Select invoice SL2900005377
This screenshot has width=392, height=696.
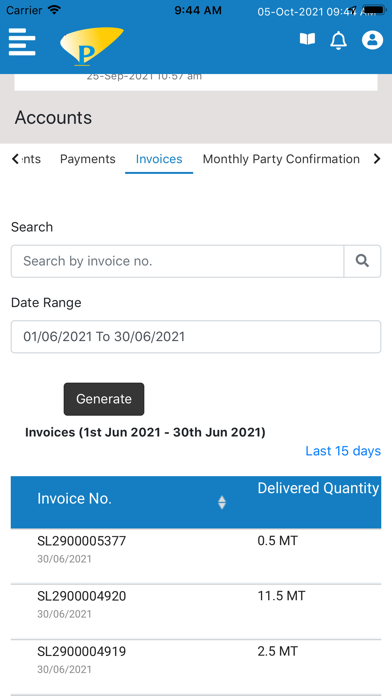(82, 541)
